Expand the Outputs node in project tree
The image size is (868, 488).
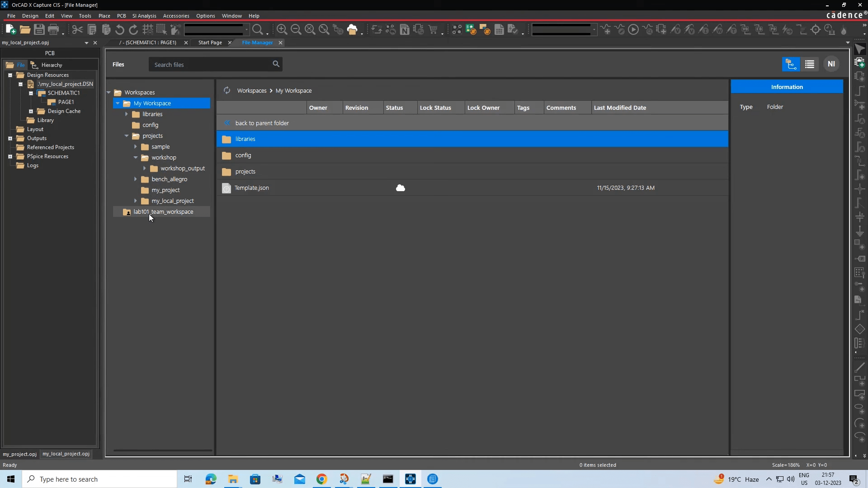(10, 138)
